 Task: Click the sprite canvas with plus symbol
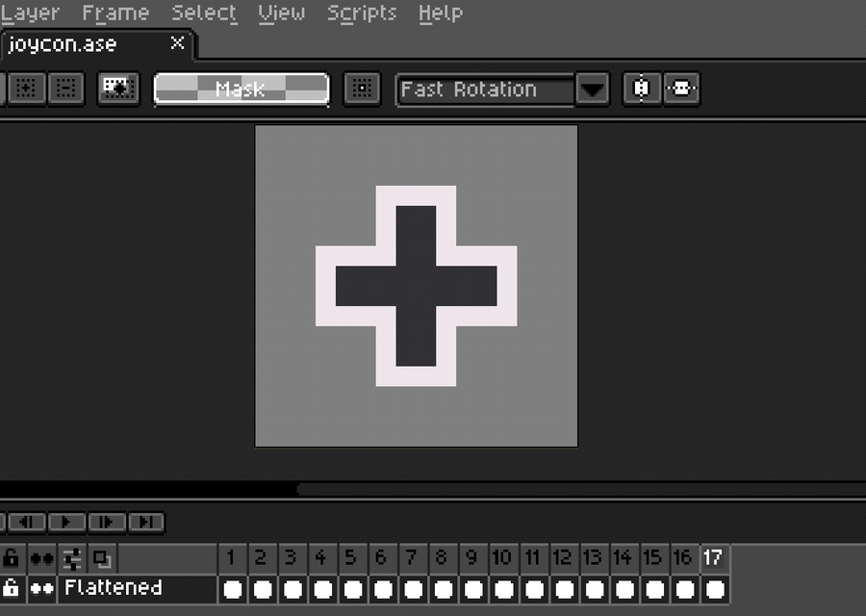coord(416,286)
